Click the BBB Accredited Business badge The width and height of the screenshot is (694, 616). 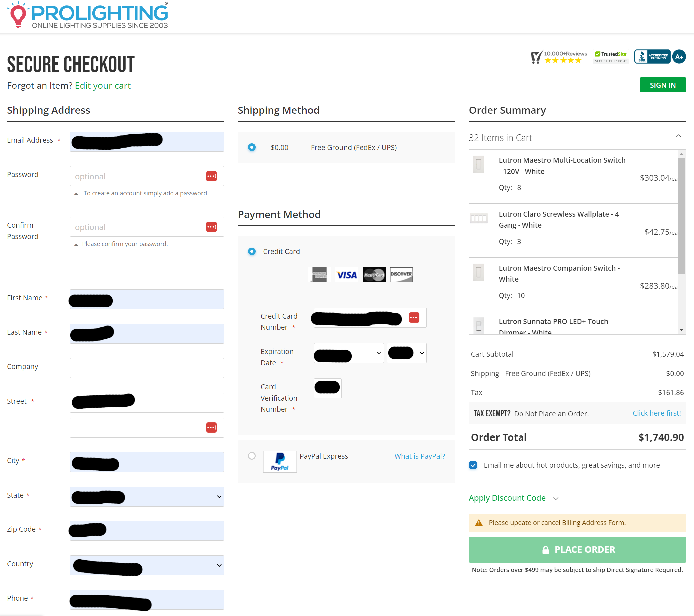point(652,56)
